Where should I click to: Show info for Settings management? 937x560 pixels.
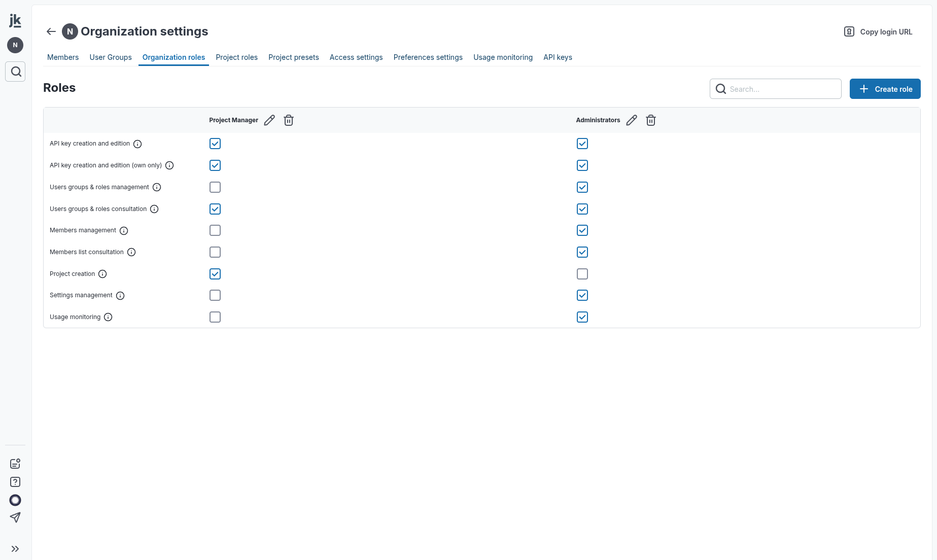(x=120, y=296)
